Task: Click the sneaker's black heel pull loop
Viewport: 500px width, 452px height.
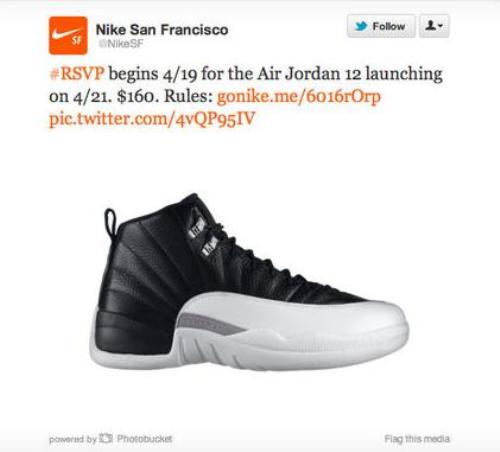Action: coord(110,223)
